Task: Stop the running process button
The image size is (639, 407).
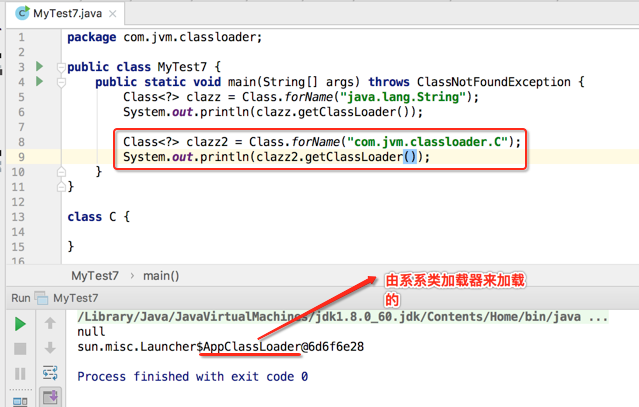Action: tap(20, 349)
